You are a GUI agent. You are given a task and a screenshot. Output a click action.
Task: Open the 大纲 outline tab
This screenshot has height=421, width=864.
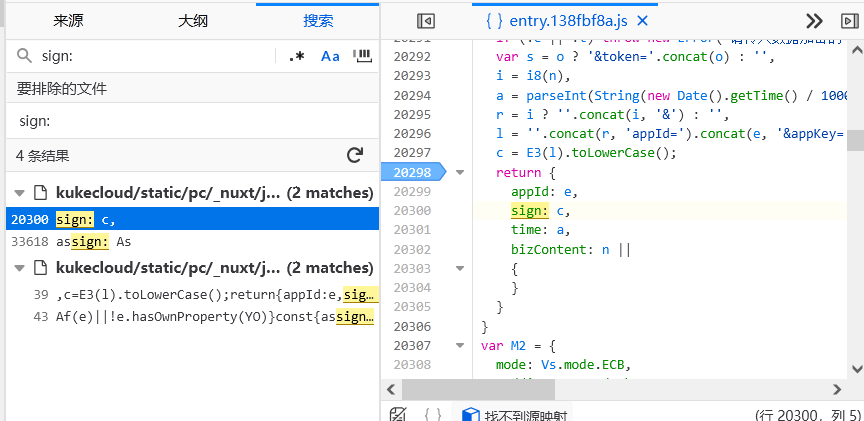click(x=193, y=20)
